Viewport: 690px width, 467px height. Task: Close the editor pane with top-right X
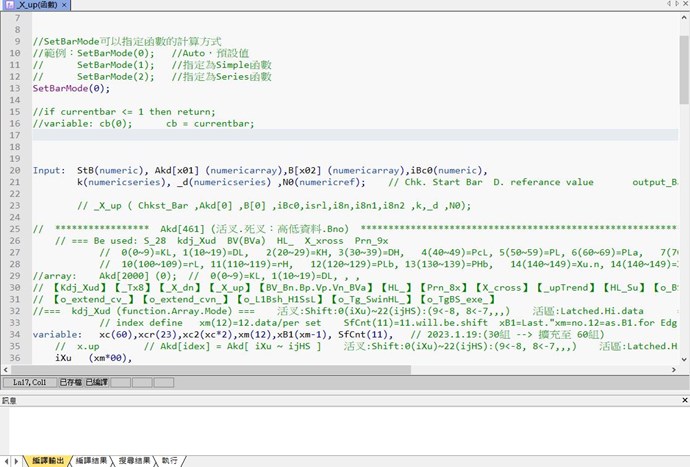pos(683,5)
